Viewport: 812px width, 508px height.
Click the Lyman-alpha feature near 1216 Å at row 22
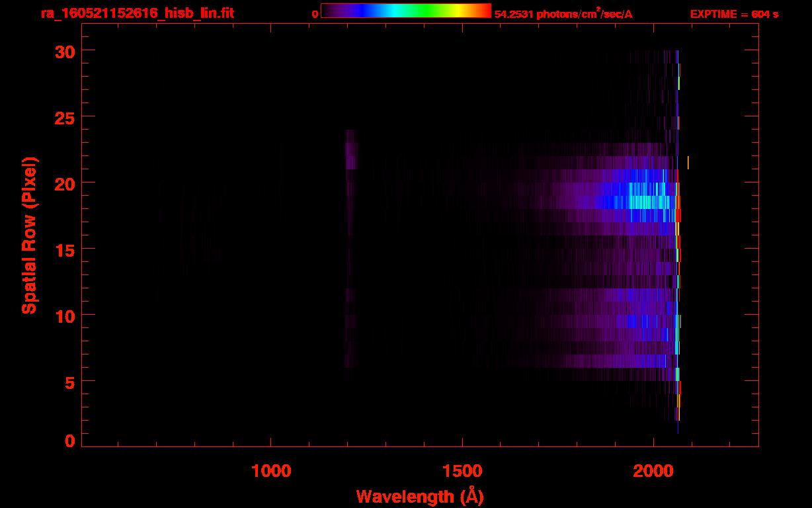tap(351, 156)
